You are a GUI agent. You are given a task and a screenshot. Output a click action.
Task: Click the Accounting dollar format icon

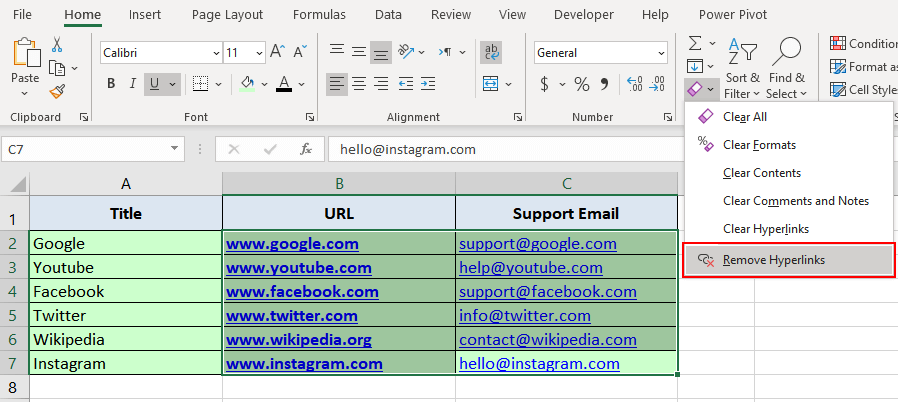[544, 85]
